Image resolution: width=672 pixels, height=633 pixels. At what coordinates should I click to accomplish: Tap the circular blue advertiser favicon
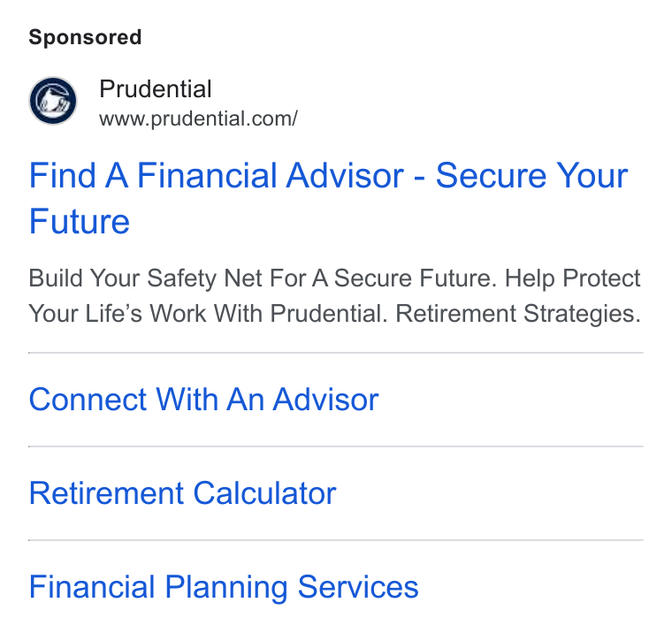point(53,101)
